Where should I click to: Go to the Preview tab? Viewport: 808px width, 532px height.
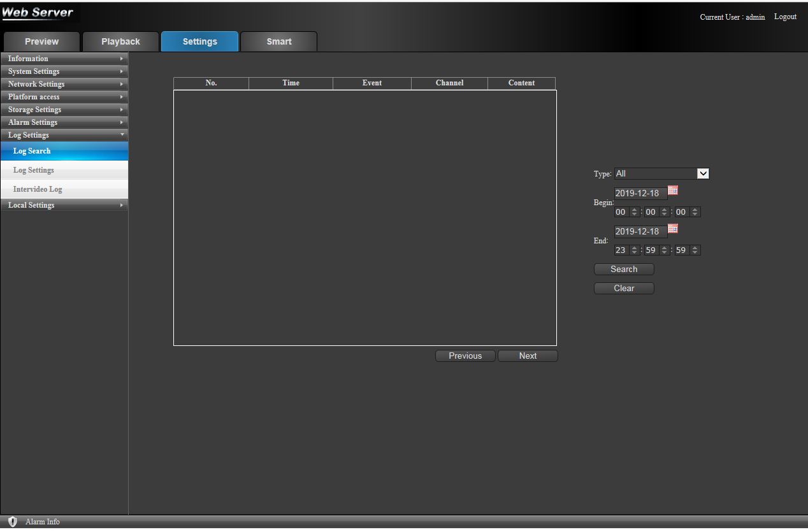coord(41,42)
